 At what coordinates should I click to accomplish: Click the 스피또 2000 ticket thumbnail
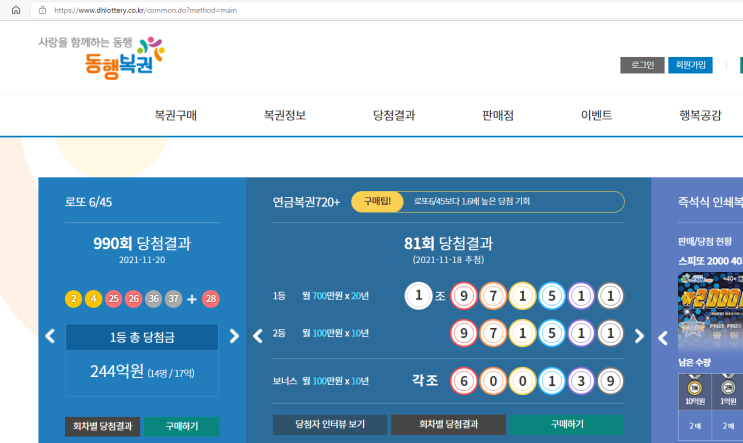click(710, 312)
